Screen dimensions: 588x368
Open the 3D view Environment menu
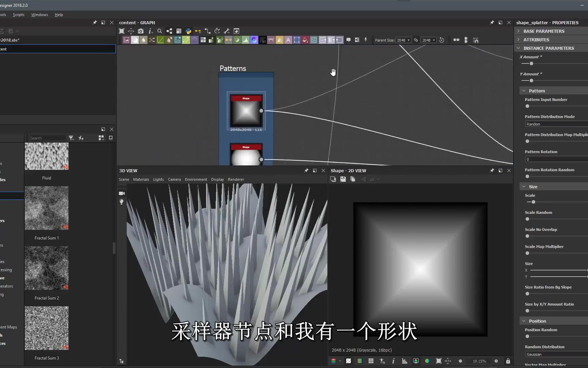click(x=196, y=179)
